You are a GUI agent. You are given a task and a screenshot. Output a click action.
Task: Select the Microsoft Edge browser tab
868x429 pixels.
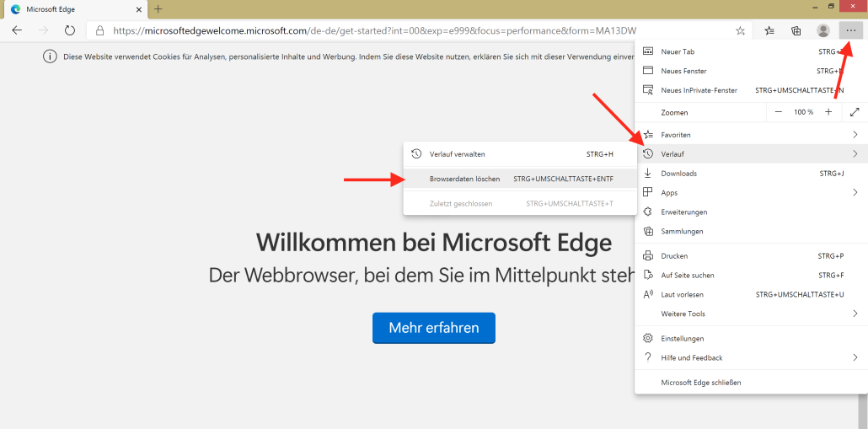pyautogui.click(x=75, y=9)
